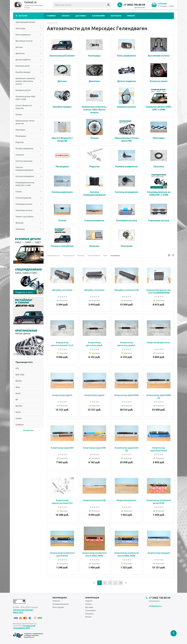Expand Датчики sidebar arrow
187x644 pixels.
point(41,47)
